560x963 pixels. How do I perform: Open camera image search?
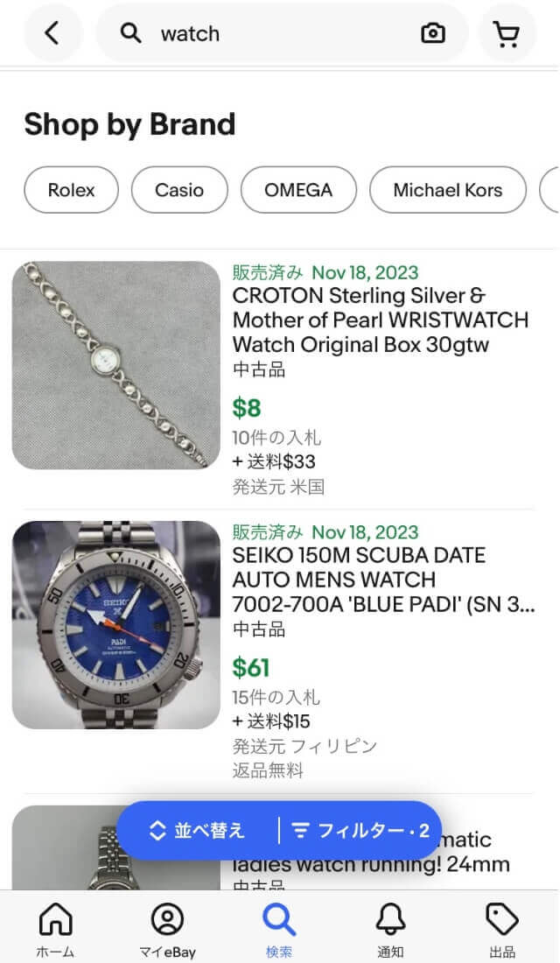[432, 34]
